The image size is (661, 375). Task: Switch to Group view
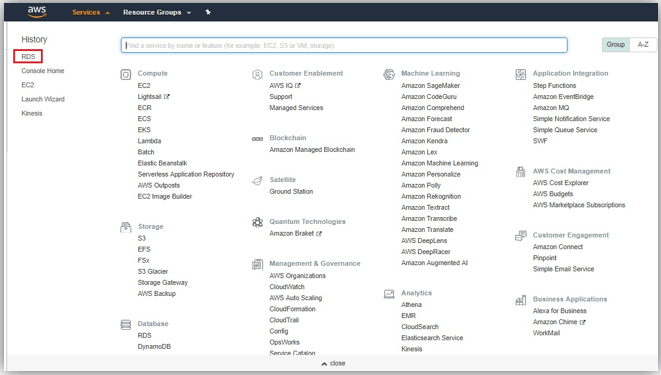click(615, 44)
